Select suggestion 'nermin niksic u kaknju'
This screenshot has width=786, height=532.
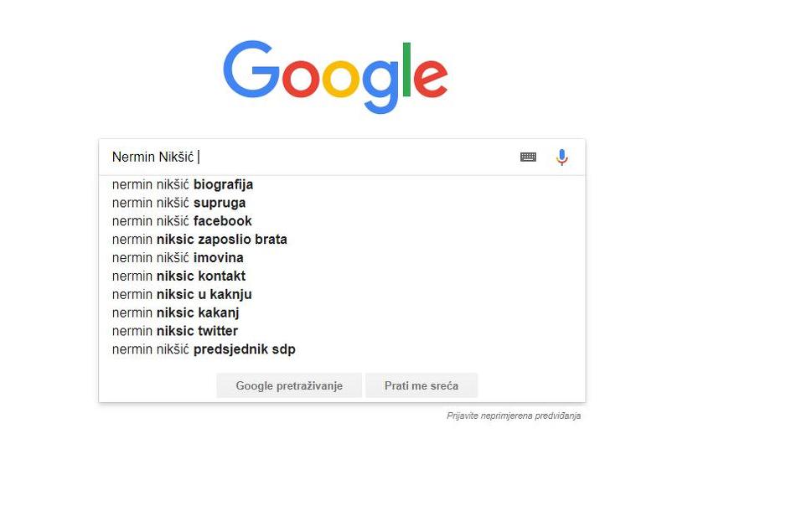[x=182, y=295]
